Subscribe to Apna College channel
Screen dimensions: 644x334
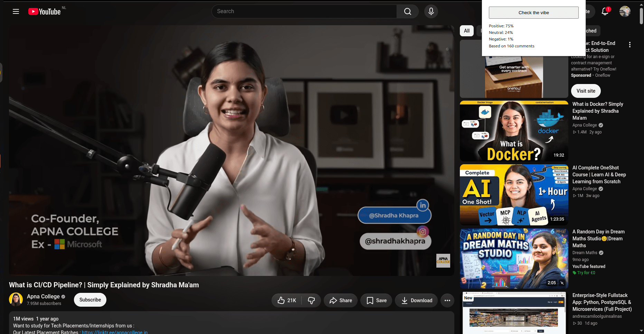tap(90, 300)
